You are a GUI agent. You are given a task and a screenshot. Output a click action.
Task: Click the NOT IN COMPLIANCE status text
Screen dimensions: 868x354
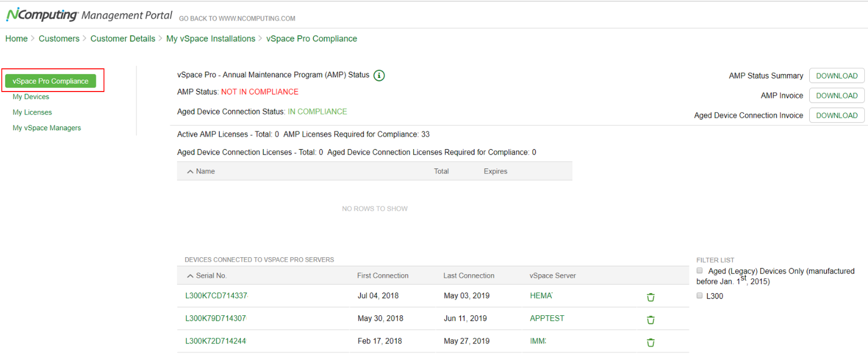pyautogui.click(x=260, y=92)
